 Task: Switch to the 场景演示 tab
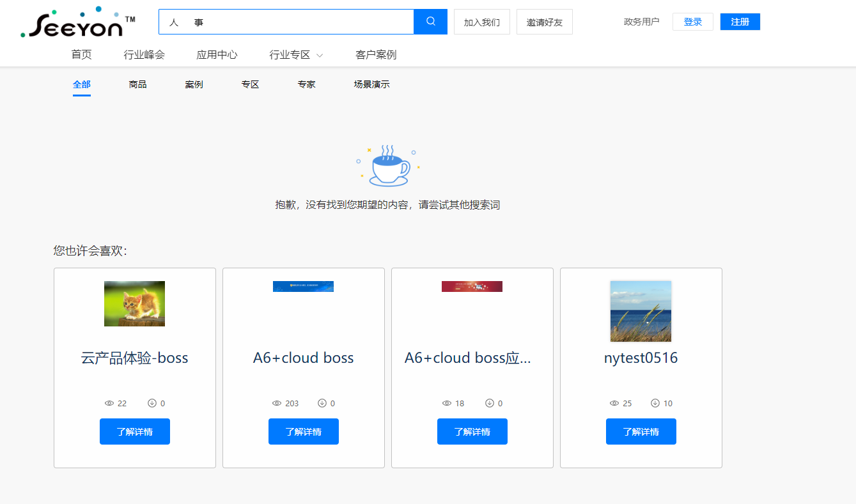pos(371,84)
